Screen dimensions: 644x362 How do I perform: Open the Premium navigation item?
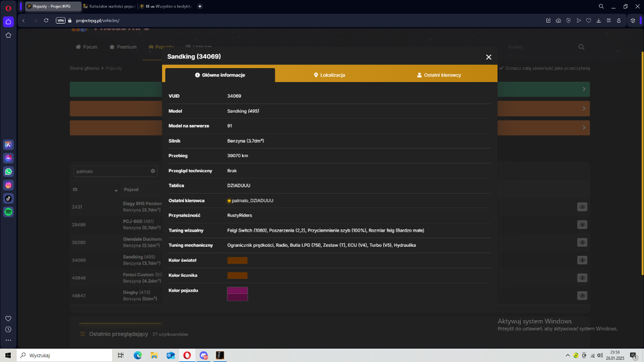pyautogui.click(x=123, y=47)
